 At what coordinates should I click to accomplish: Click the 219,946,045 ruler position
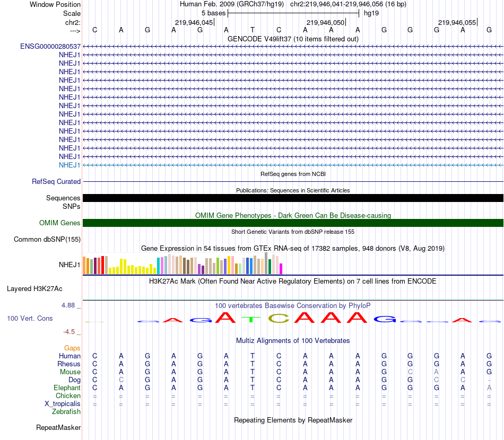click(194, 22)
